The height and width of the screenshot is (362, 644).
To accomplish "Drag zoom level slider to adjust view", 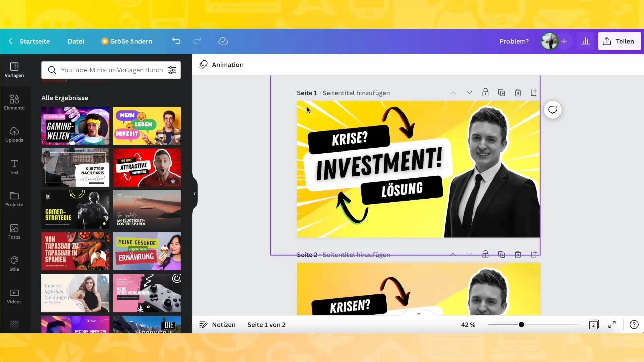I will coord(522,324).
